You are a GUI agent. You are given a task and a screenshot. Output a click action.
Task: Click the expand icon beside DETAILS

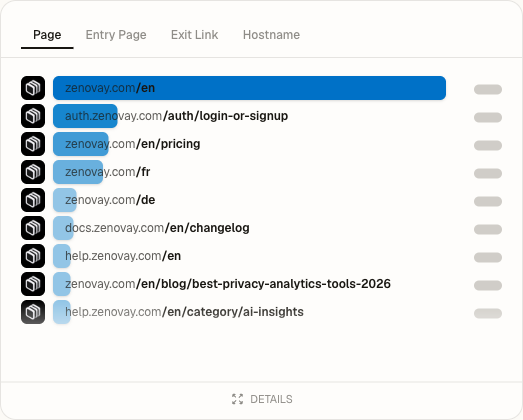(237, 399)
